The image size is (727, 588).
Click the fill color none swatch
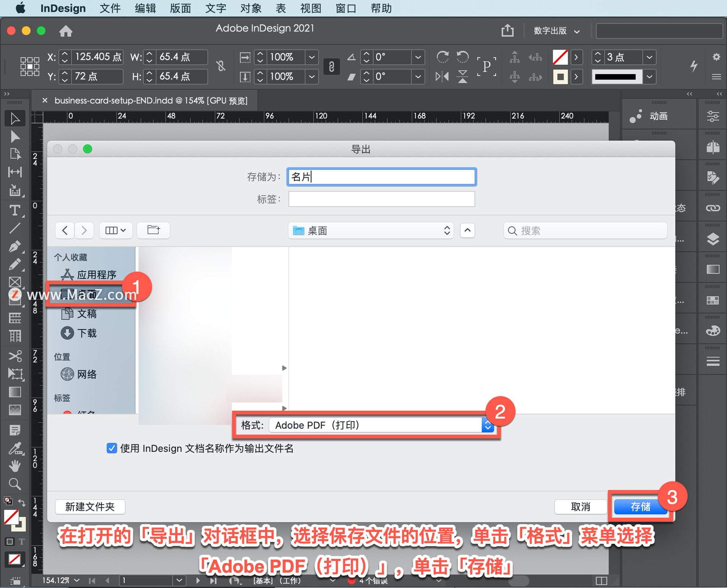pos(560,57)
